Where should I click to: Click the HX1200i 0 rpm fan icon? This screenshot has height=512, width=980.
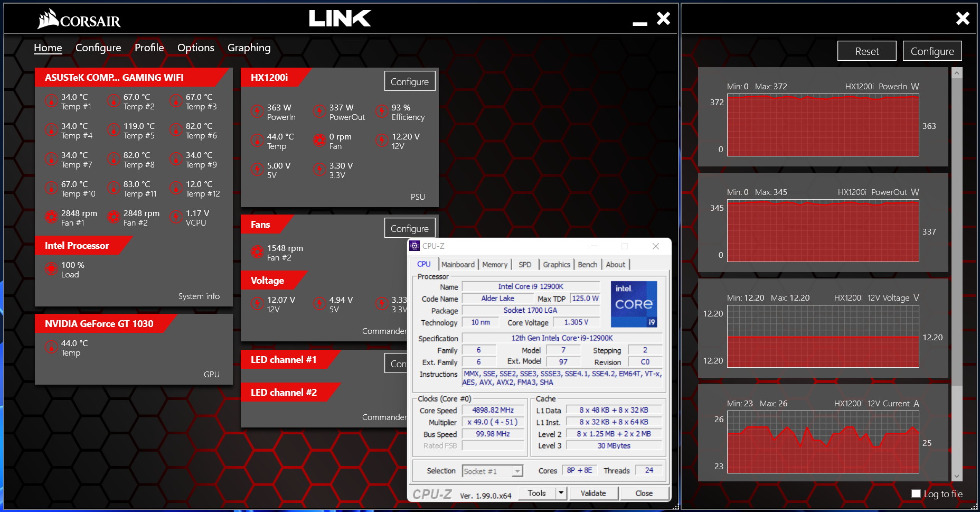coord(319,140)
